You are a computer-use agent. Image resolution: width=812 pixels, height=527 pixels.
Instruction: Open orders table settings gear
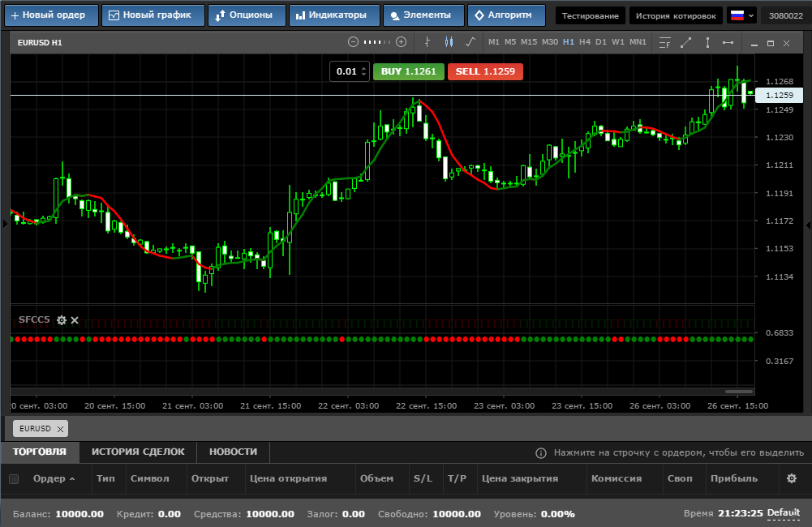[792, 478]
